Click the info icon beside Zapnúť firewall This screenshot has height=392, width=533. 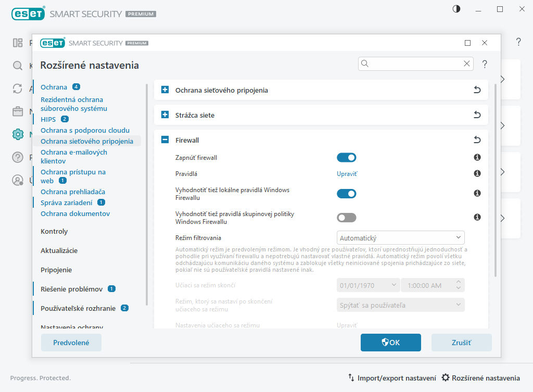(477, 157)
